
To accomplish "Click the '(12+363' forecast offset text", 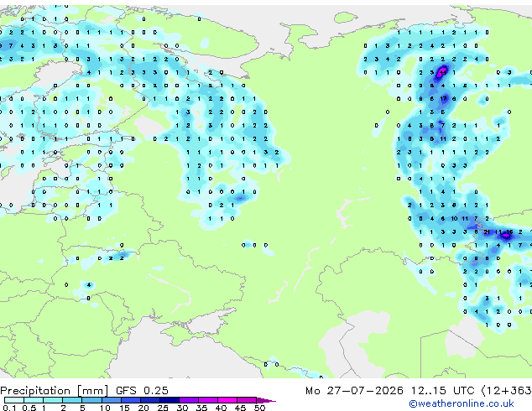I will 507,391.
